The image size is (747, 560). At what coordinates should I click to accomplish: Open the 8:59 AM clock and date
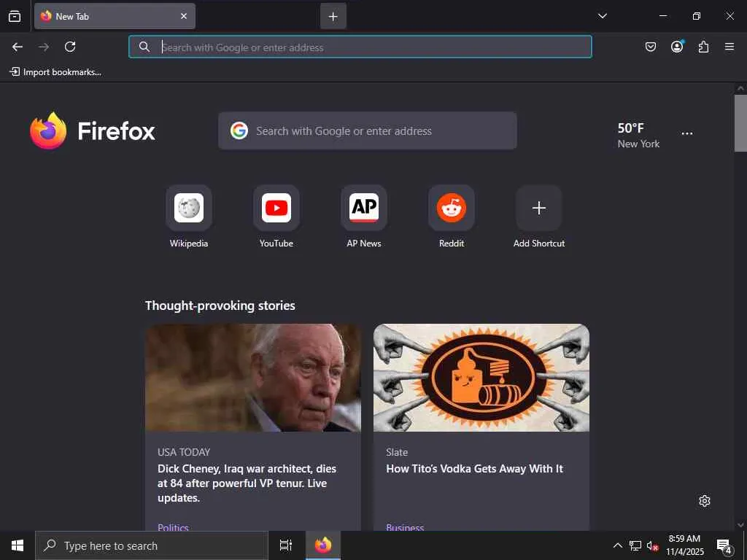point(684,545)
